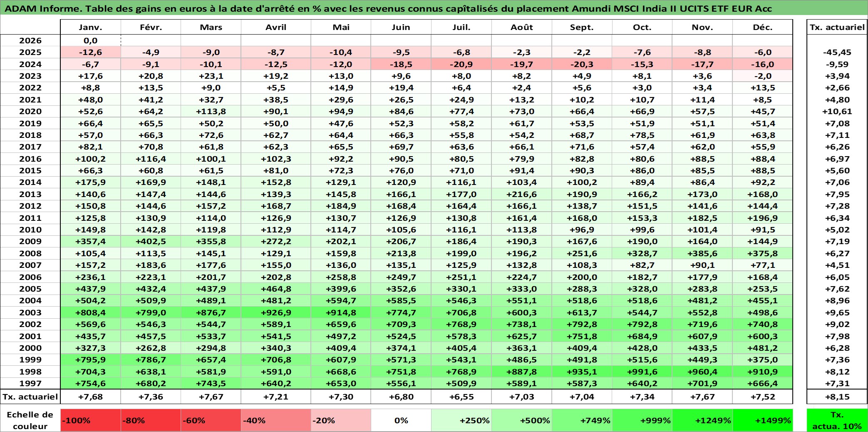Click the 'Tx. actuariel' right column header
The image size is (868, 432).
[837, 27]
